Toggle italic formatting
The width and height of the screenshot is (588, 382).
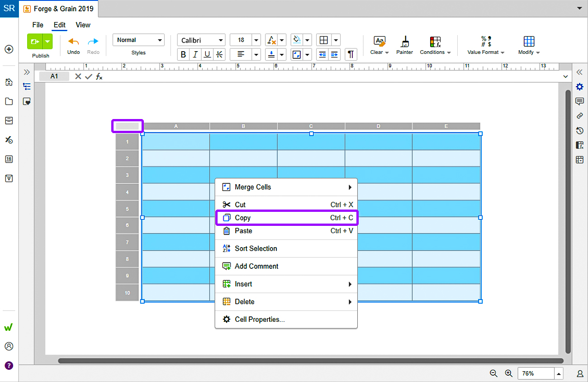(195, 54)
